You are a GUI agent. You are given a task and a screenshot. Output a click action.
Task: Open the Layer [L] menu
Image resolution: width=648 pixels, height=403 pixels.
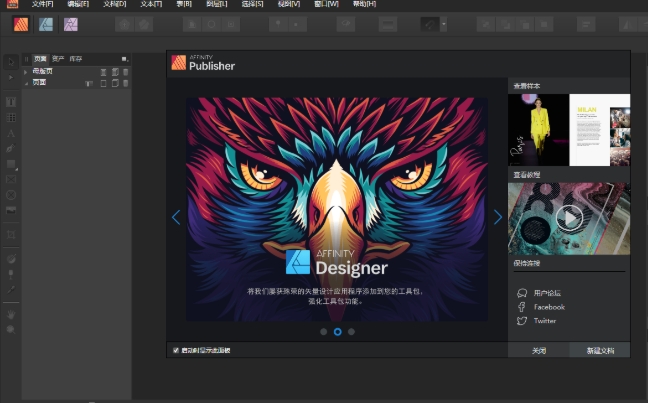point(217,4)
